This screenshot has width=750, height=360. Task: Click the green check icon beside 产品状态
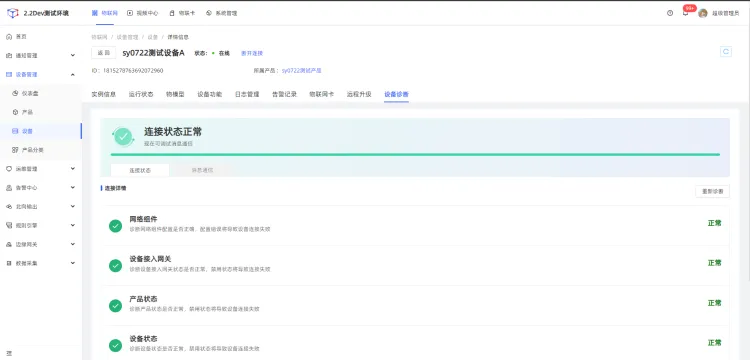coord(115,305)
